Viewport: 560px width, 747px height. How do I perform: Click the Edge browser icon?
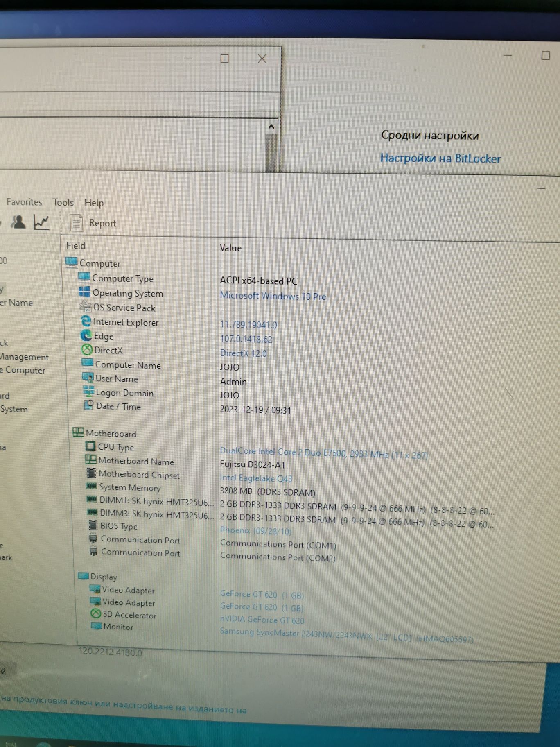point(86,335)
